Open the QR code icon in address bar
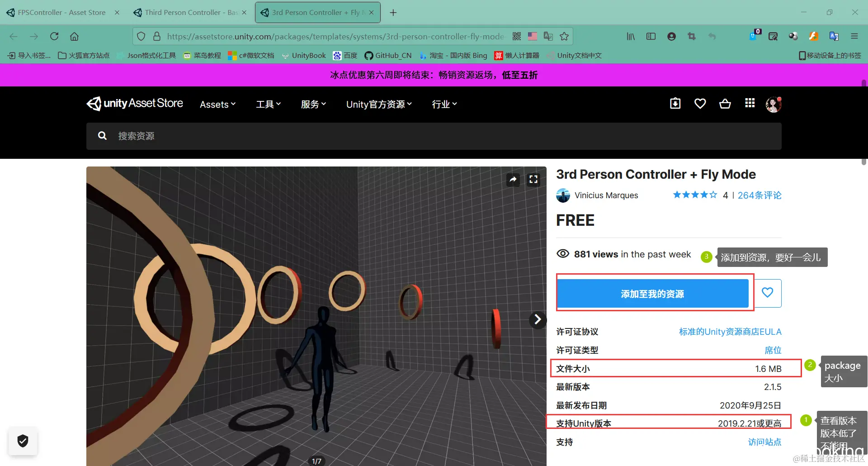 click(517, 36)
